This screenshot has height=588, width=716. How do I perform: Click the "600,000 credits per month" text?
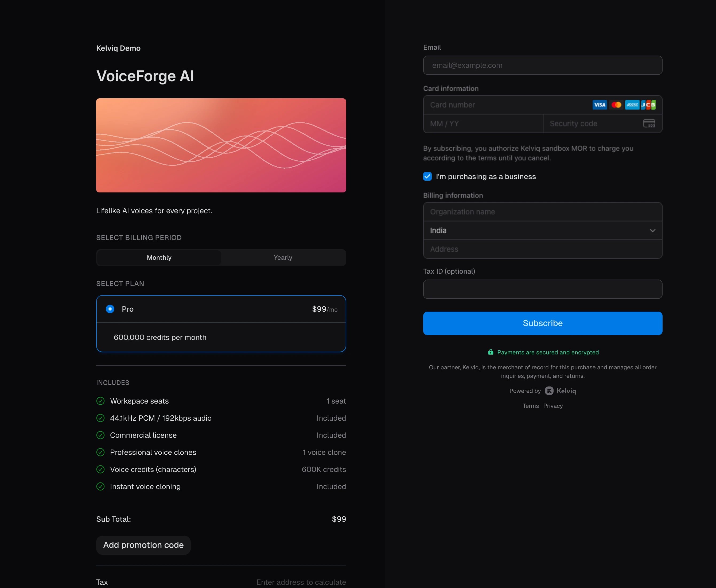click(160, 337)
